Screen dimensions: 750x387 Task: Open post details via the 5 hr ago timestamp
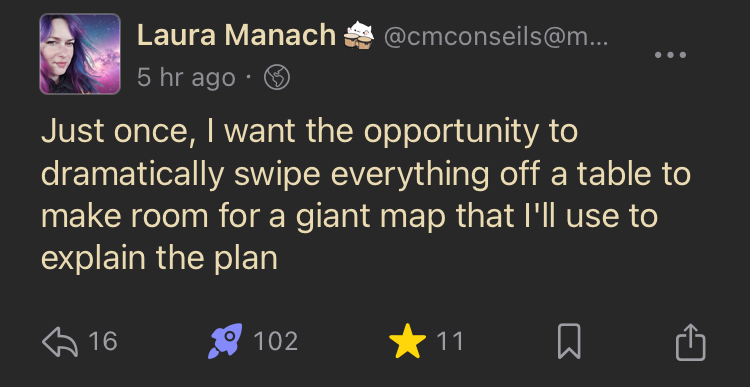(186, 77)
